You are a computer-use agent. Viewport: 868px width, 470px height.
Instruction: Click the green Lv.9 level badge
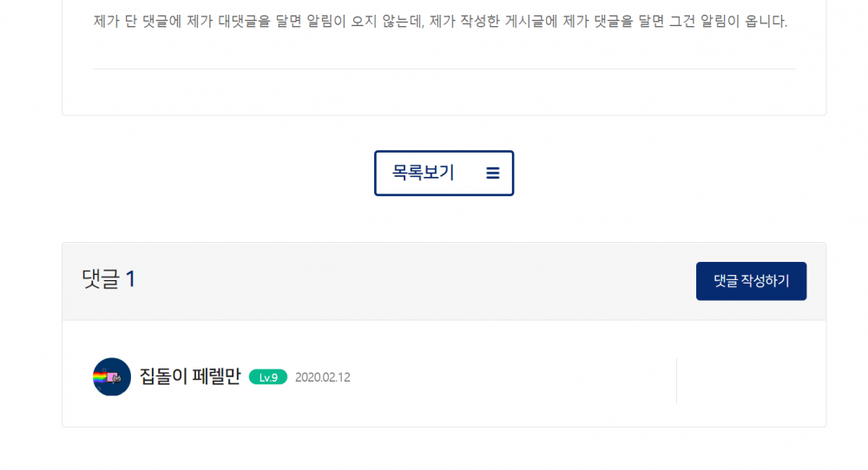click(x=268, y=377)
